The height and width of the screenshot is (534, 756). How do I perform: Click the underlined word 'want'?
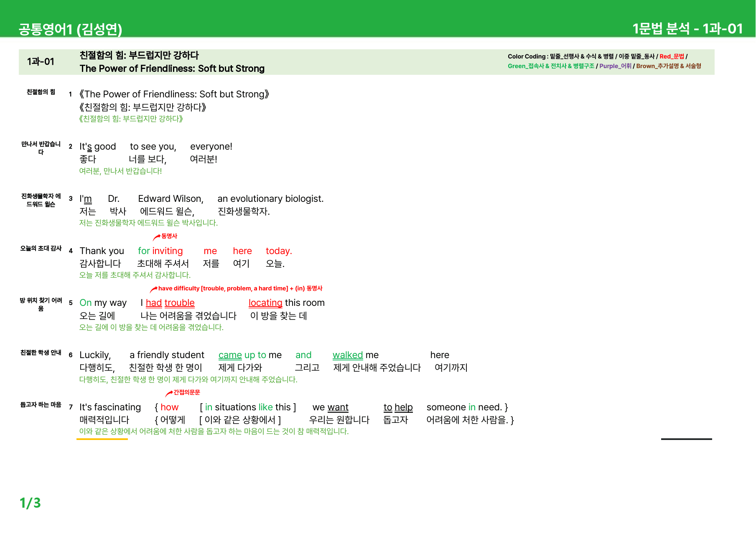coord(338,407)
